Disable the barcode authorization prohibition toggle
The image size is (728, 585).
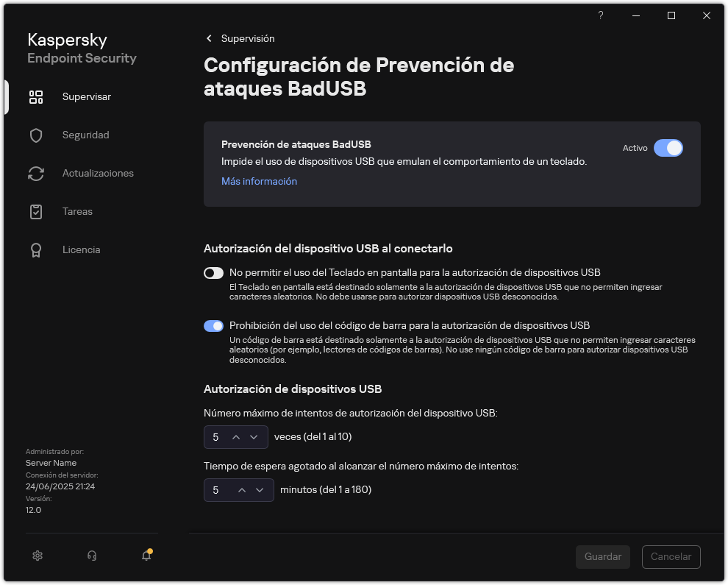213,325
